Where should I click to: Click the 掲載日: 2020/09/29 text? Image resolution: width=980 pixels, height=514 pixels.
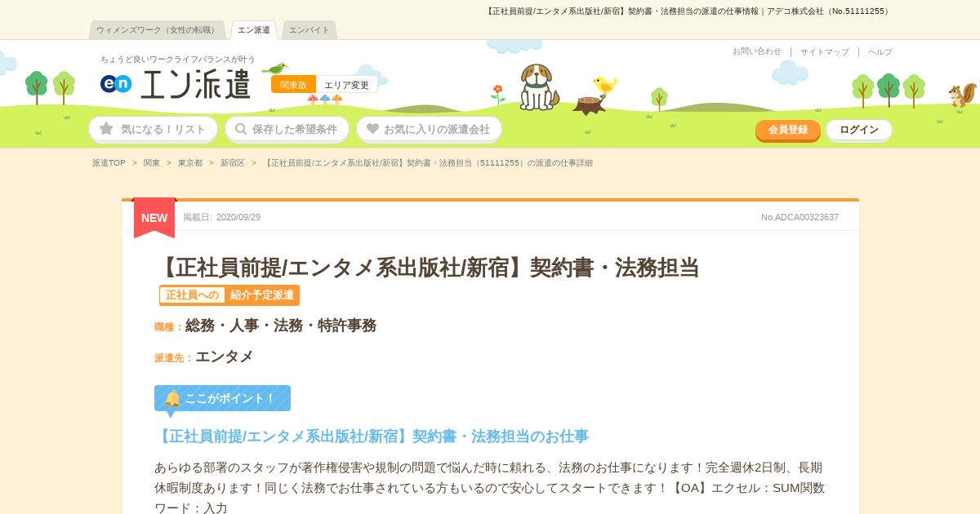[222, 217]
